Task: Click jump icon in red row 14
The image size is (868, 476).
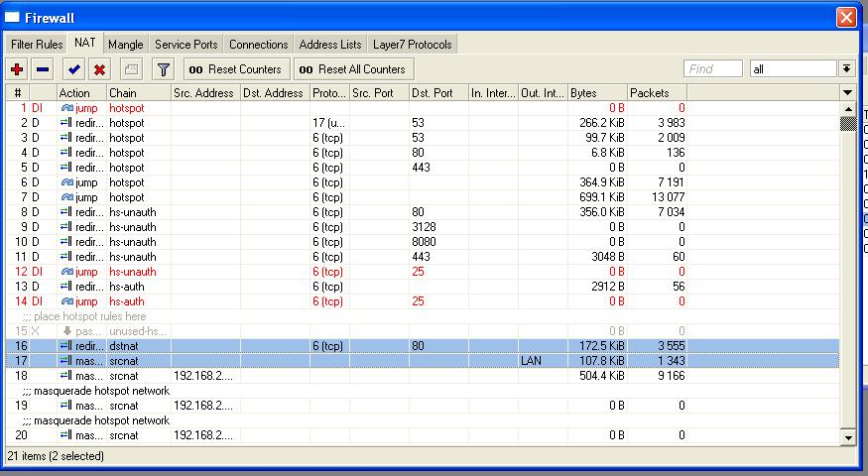Action: click(67, 301)
